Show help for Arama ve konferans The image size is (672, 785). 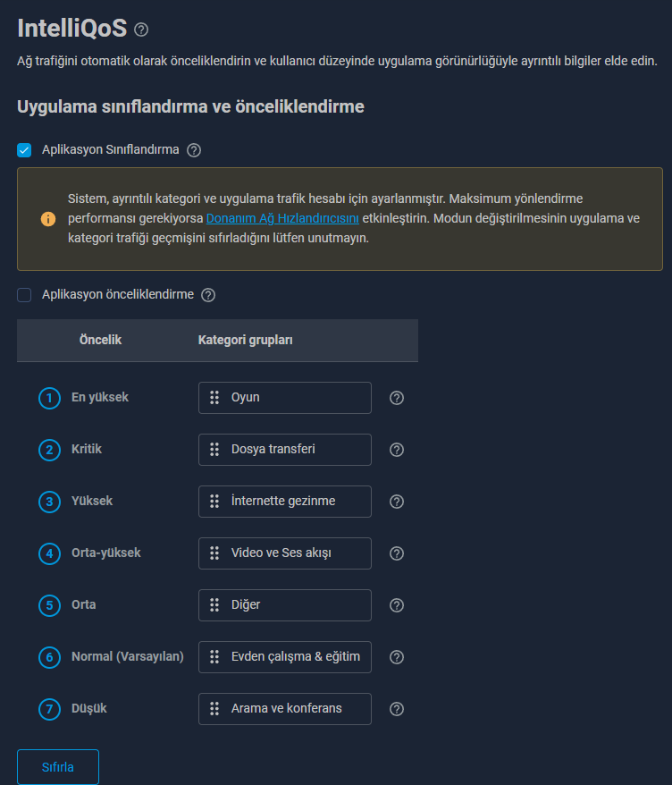click(397, 709)
